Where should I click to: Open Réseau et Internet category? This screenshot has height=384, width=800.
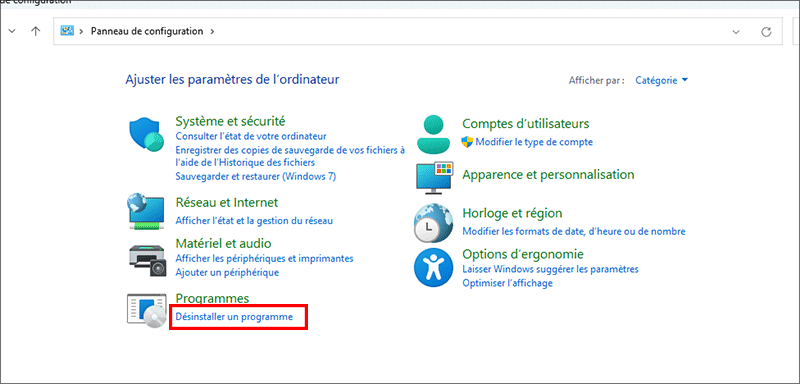click(x=227, y=202)
